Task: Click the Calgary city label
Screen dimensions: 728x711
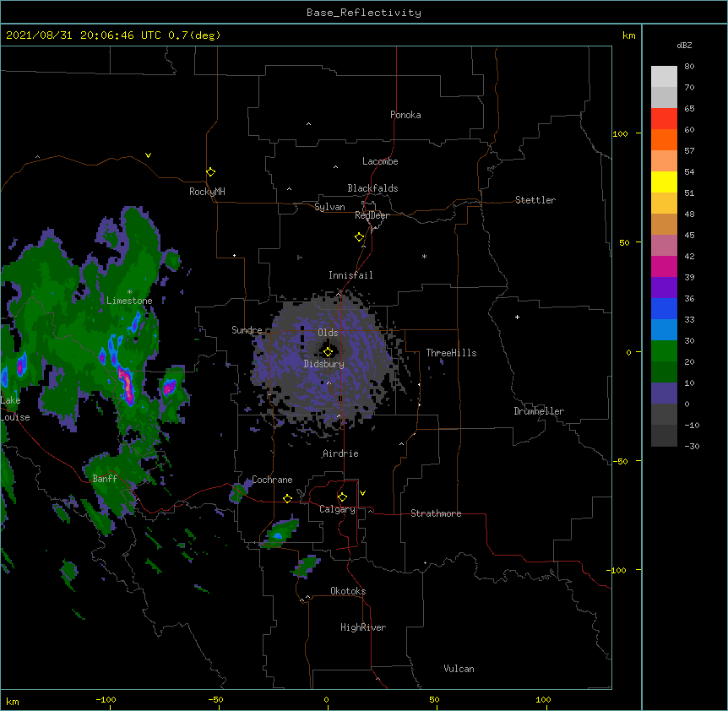Action: point(337,509)
